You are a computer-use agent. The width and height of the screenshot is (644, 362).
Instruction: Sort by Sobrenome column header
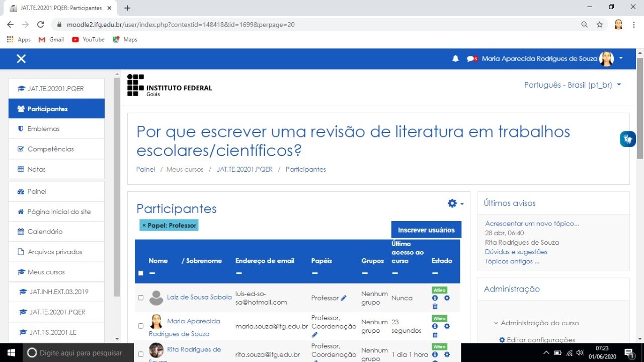[x=204, y=261]
